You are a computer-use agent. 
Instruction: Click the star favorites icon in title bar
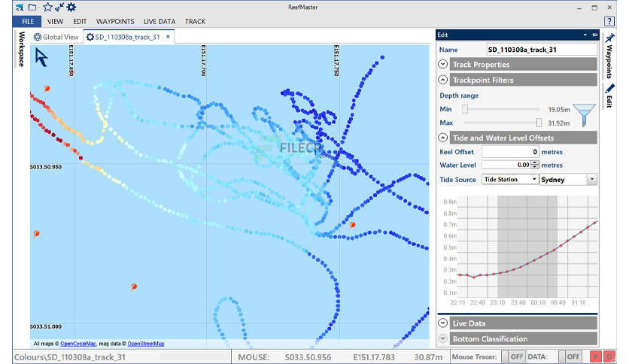click(47, 8)
